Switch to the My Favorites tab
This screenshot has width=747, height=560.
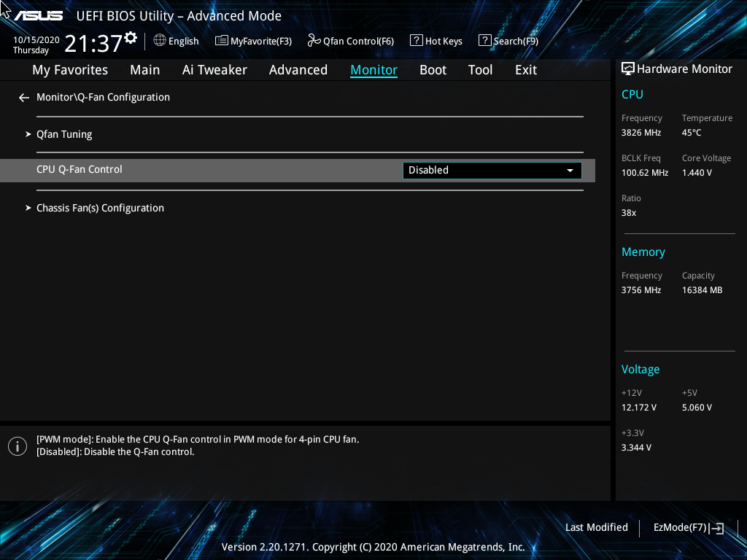[70, 70]
